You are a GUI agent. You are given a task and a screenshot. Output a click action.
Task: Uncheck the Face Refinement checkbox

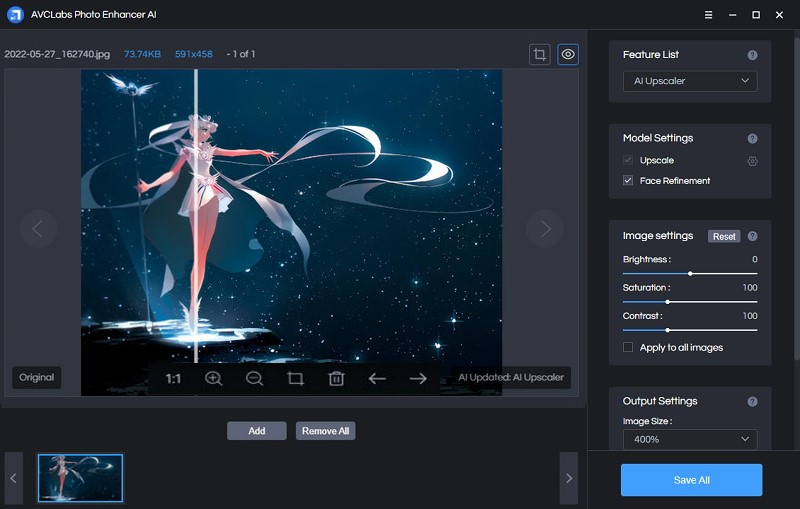628,181
